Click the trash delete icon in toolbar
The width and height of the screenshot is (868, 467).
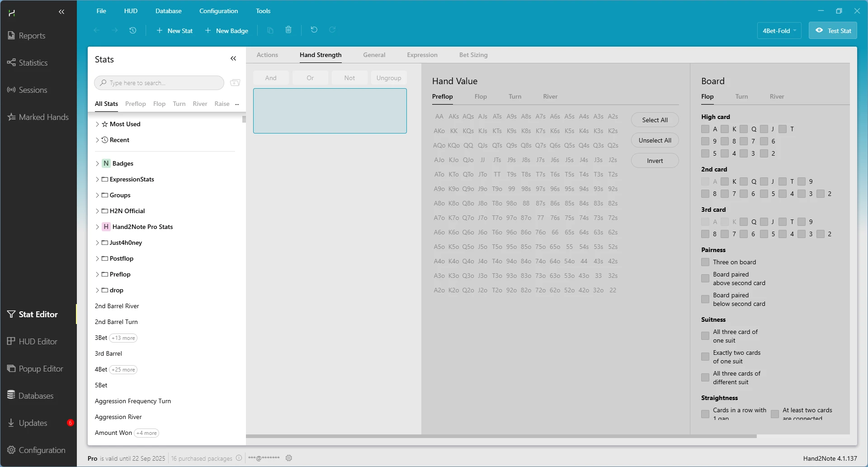coord(288,30)
